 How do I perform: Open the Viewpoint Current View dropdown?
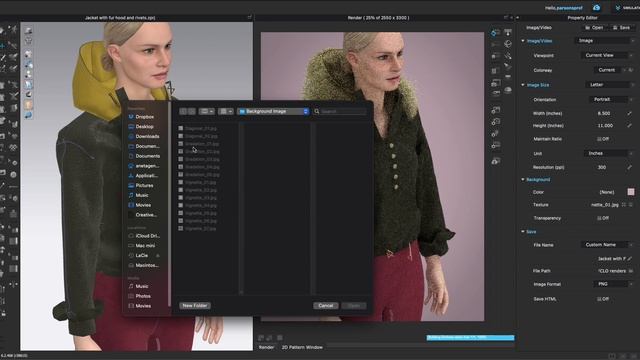(607, 55)
